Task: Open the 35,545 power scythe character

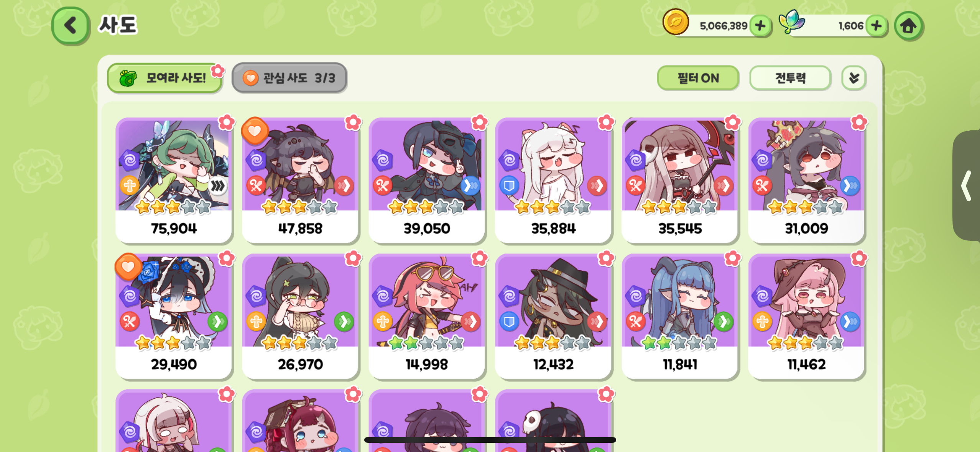Action: pyautogui.click(x=679, y=180)
